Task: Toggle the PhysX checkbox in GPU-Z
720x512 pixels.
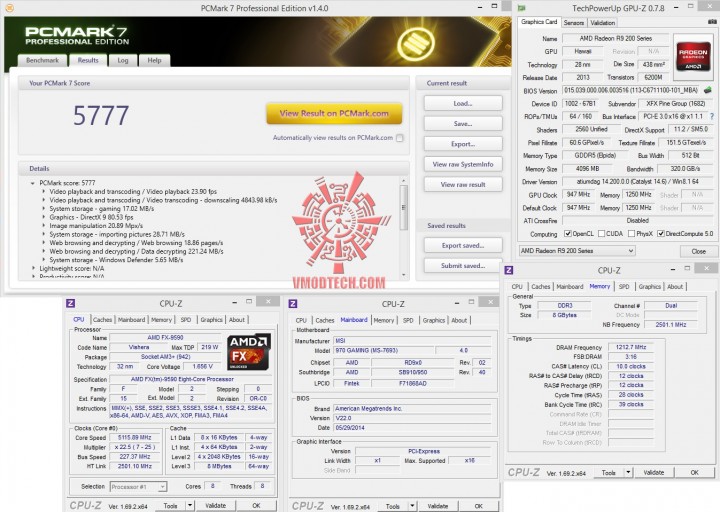Action: [631, 234]
